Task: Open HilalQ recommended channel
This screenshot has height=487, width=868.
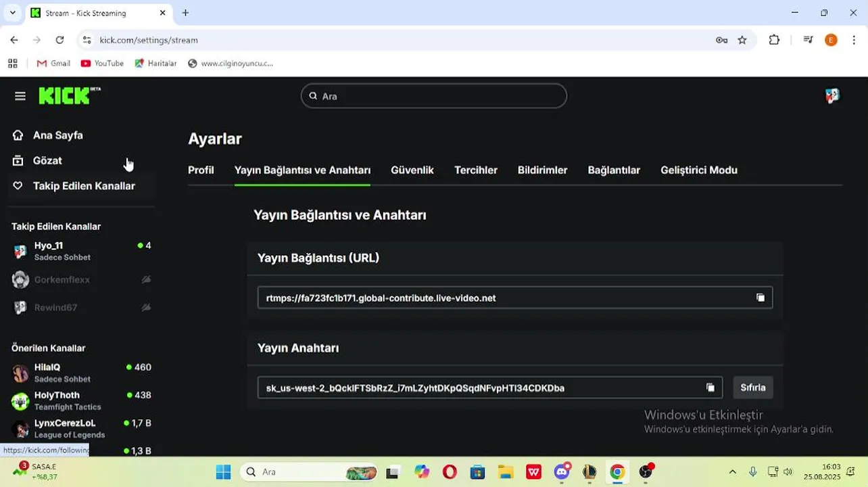Action: pyautogui.click(x=81, y=373)
